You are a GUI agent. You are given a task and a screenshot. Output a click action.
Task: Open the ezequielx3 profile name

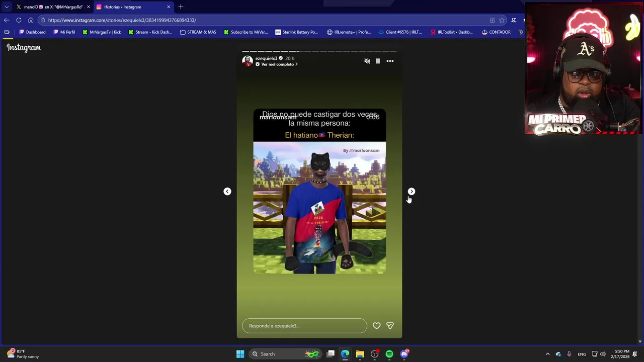tap(266, 58)
